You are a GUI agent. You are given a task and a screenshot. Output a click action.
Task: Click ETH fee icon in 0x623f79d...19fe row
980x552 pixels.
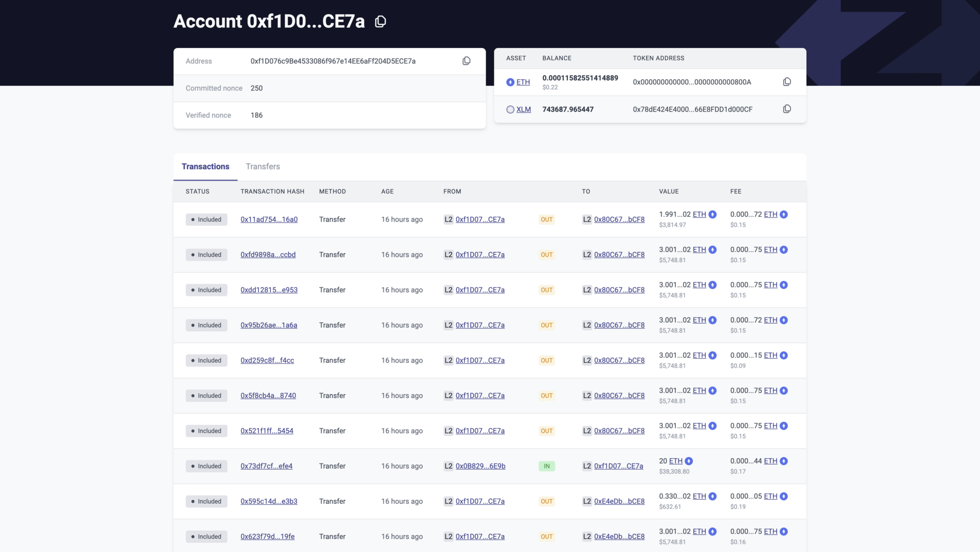(x=784, y=531)
